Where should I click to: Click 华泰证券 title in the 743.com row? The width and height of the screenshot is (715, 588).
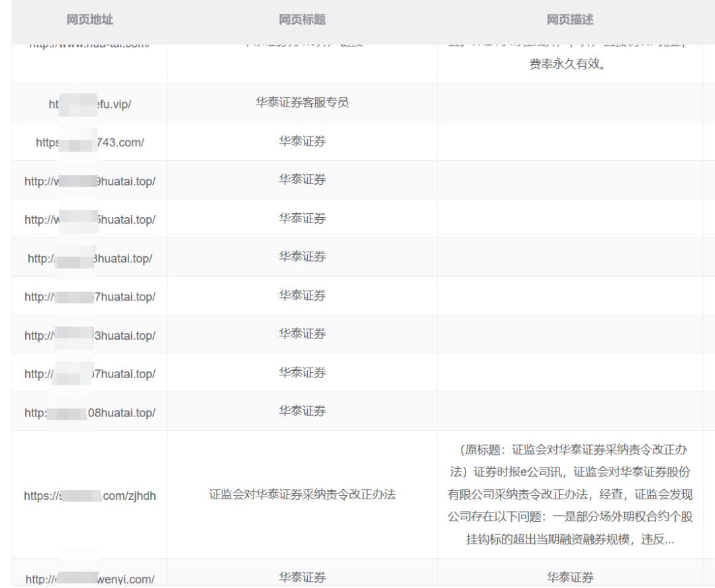click(x=302, y=141)
